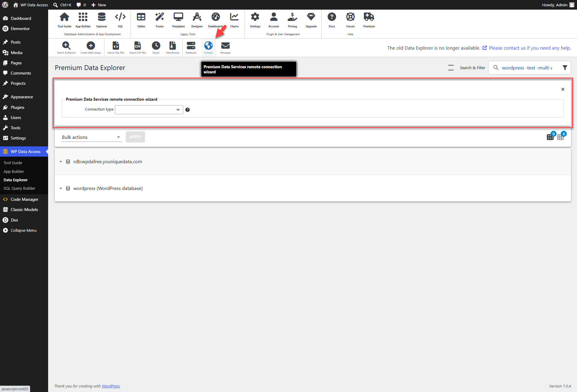Click the dark selected-tables counter icon
The width and height of the screenshot is (577, 392).
coord(550,137)
